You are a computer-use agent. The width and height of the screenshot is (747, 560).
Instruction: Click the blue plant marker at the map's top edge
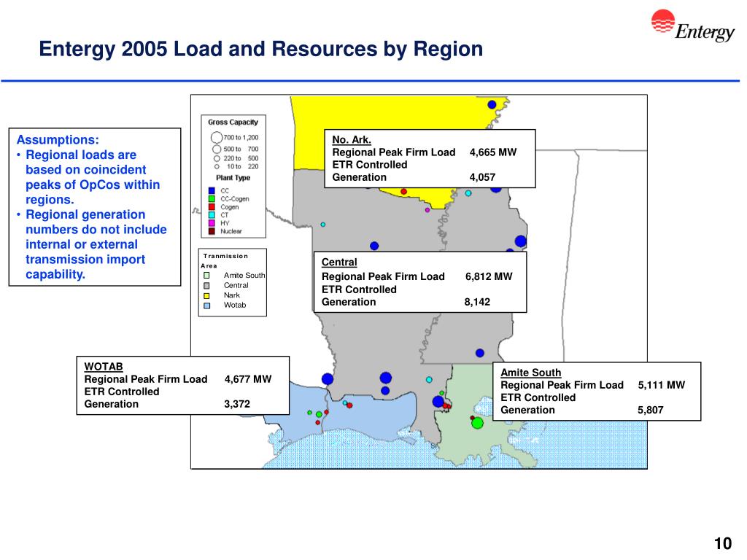coord(492,104)
